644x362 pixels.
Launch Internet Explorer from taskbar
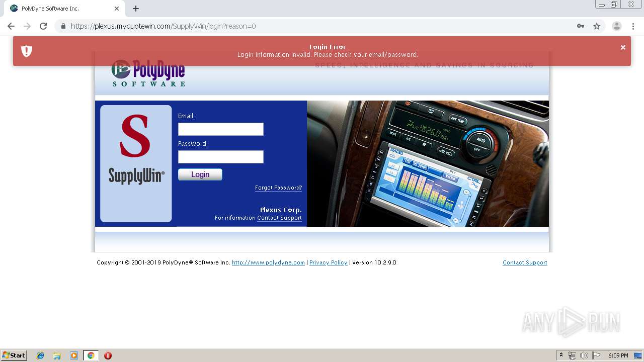click(40, 355)
